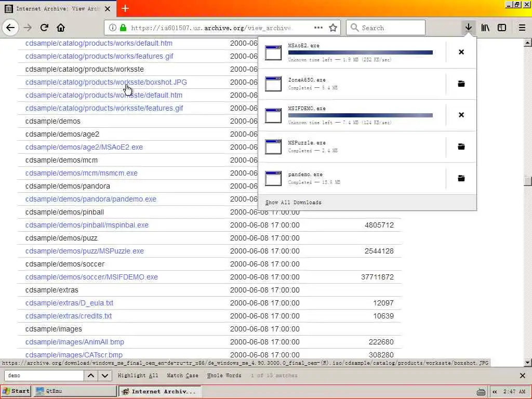Reload the current page

(44, 28)
